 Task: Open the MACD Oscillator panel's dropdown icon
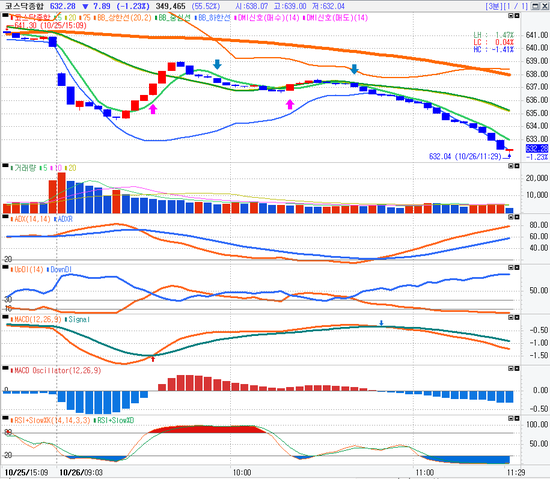tap(511, 369)
